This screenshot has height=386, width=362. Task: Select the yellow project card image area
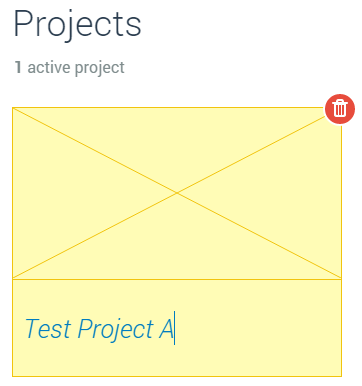click(177, 193)
